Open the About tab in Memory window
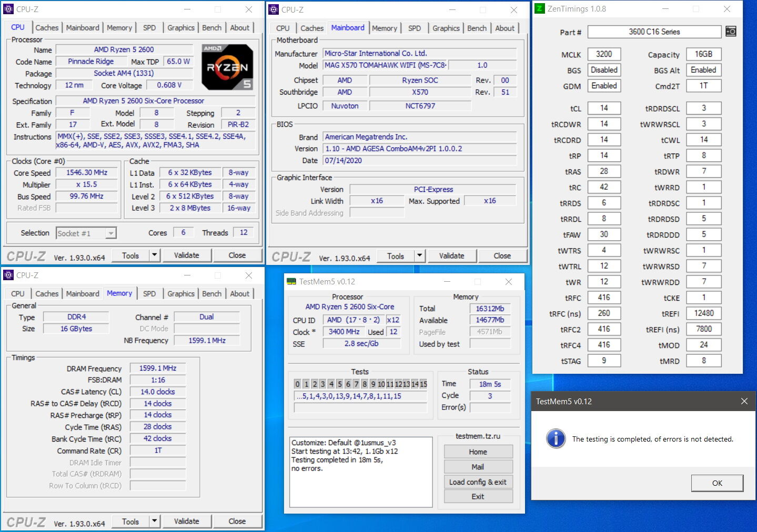 [x=240, y=294]
